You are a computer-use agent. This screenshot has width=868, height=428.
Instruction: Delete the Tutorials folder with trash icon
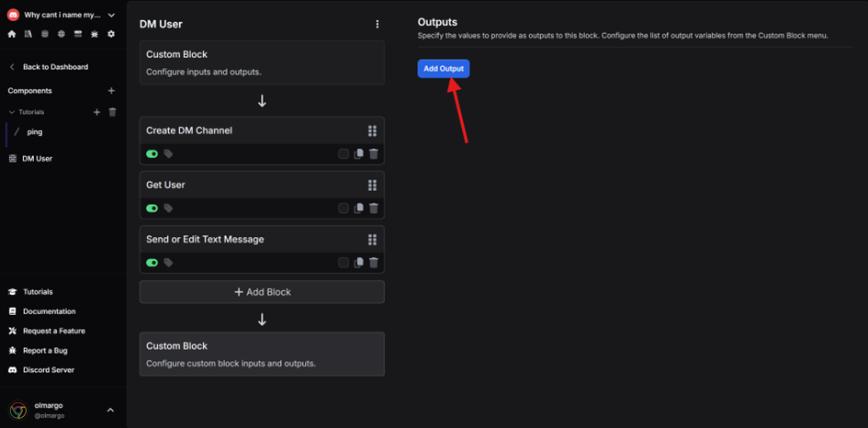113,112
